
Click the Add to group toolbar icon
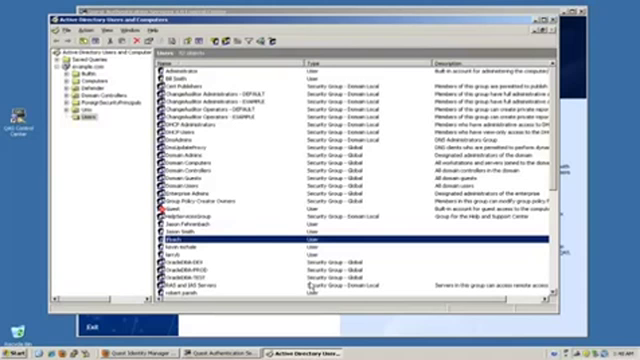tap(272, 41)
